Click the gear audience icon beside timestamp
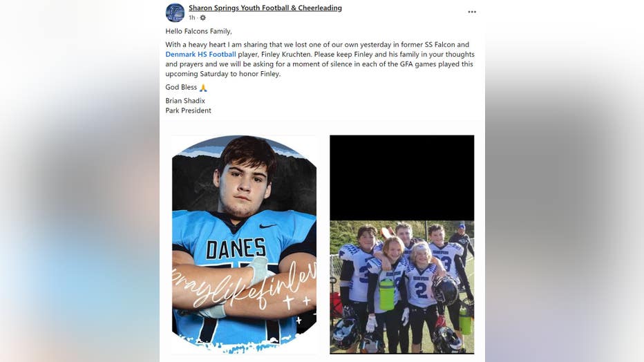The image size is (644, 362). (202, 18)
